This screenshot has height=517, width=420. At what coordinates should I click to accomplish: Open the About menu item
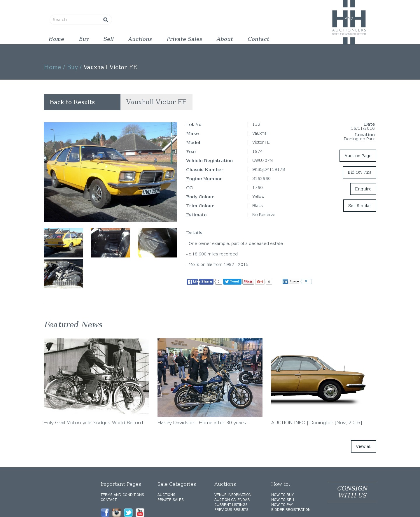click(225, 39)
